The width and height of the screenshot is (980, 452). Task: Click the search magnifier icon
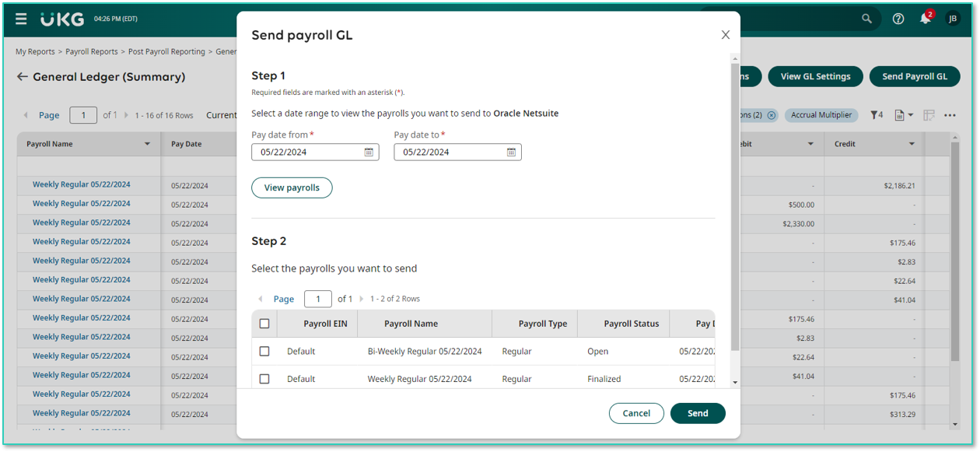click(x=866, y=19)
